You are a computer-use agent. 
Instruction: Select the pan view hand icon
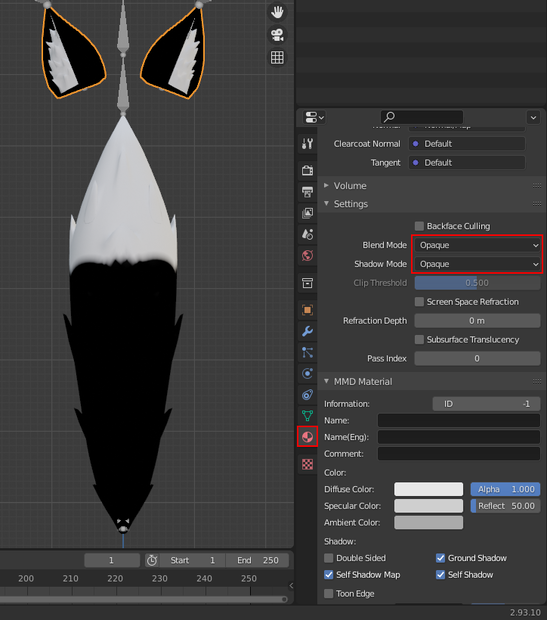coord(277,12)
